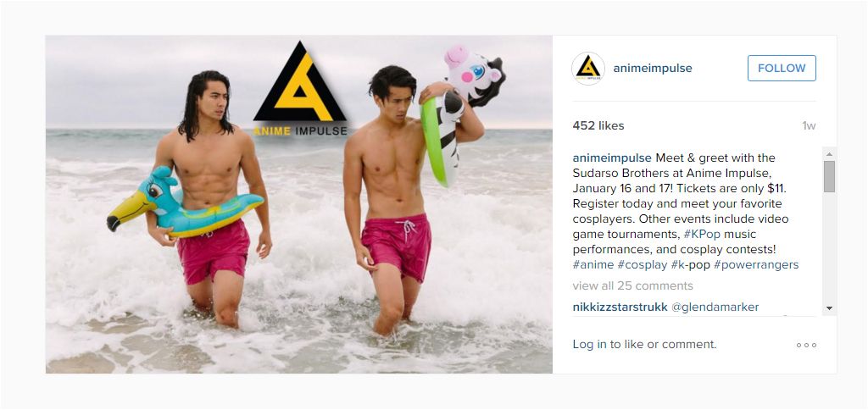The image size is (868, 410).
Task: Open the #anime hashtag
Action: (593, 264)
